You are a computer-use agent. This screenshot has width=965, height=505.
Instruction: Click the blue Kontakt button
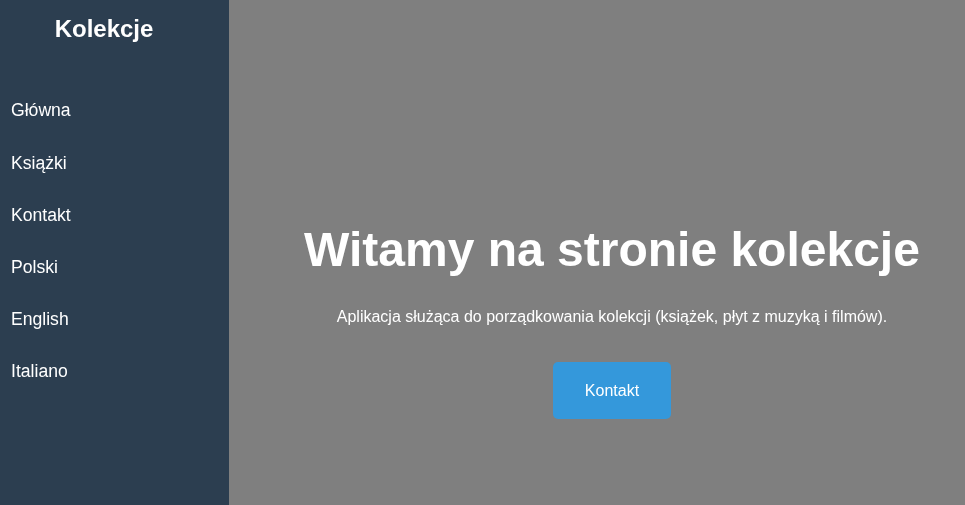click(612, 391)
